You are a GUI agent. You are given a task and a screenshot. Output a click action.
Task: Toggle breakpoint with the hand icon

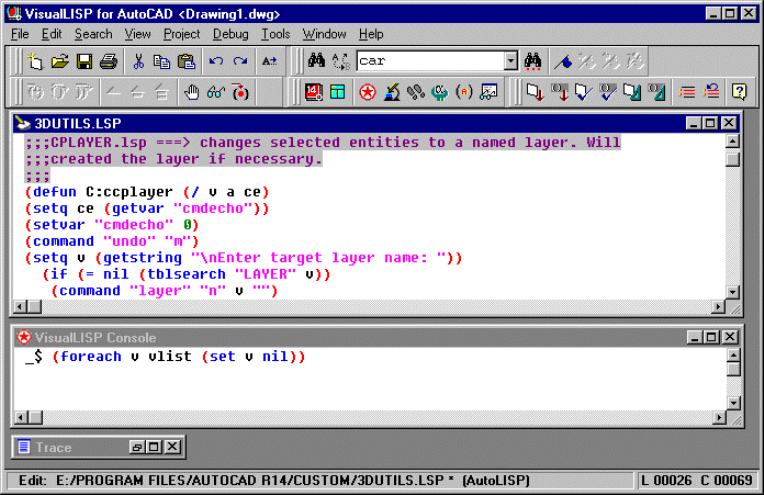click(191, 92)
